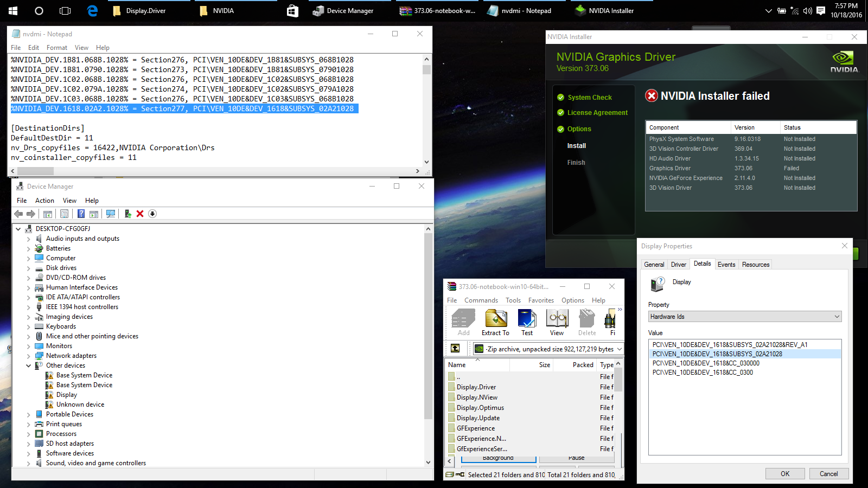Click Disable device down-arrow icon
This screenshot has height=488, width=868.
click(152, 214)
